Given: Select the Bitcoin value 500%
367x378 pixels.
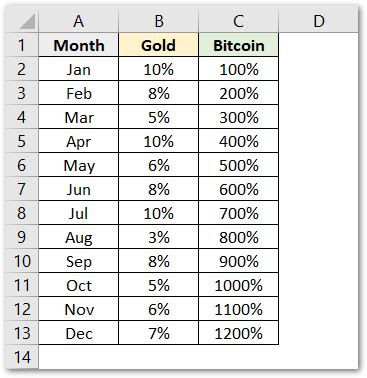Looking at the screenshot, I should (x=239, y=165).
